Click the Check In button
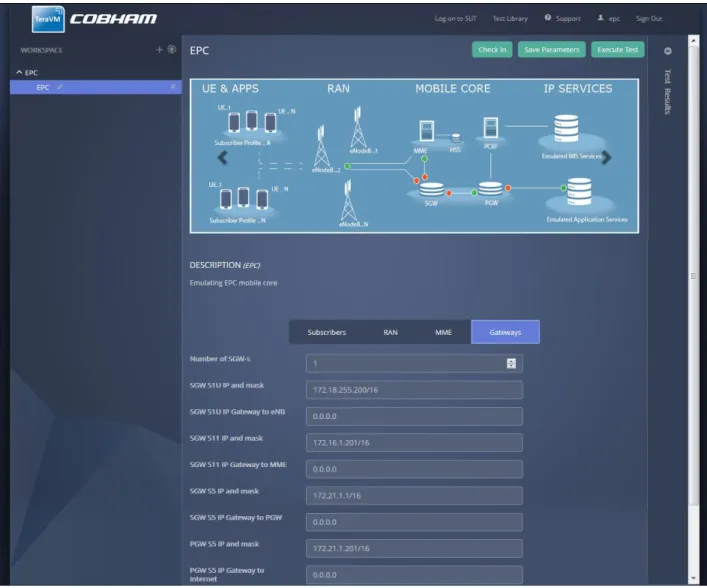 coord(492,50)
